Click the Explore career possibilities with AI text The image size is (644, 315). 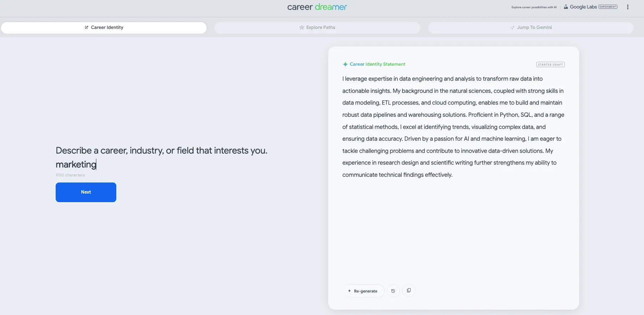pyautogui.click(x=534, y=7)
